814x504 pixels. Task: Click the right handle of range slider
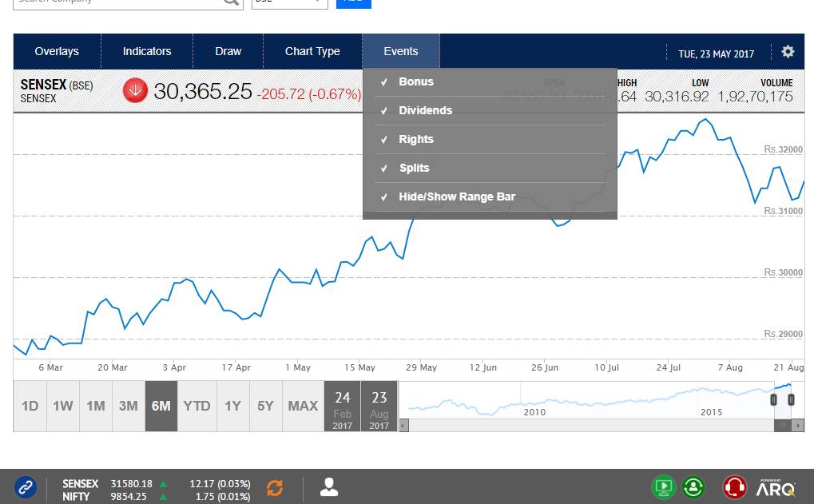790,399
